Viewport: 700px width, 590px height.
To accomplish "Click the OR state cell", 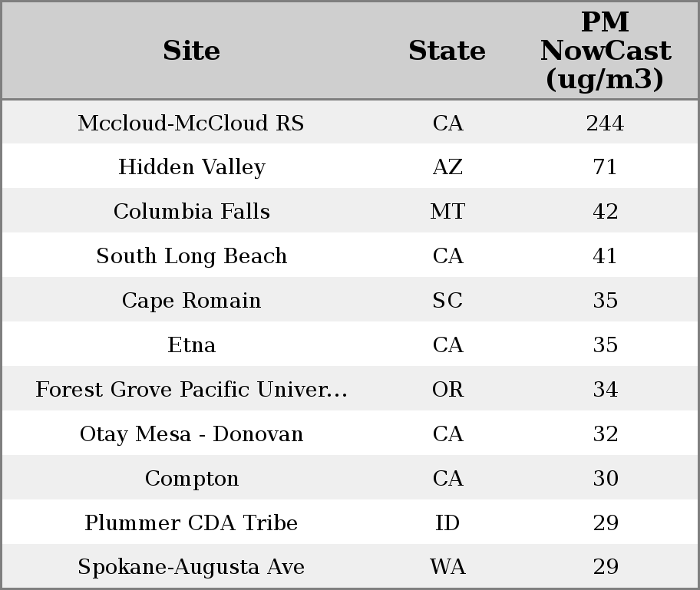I will coord(447,390).
